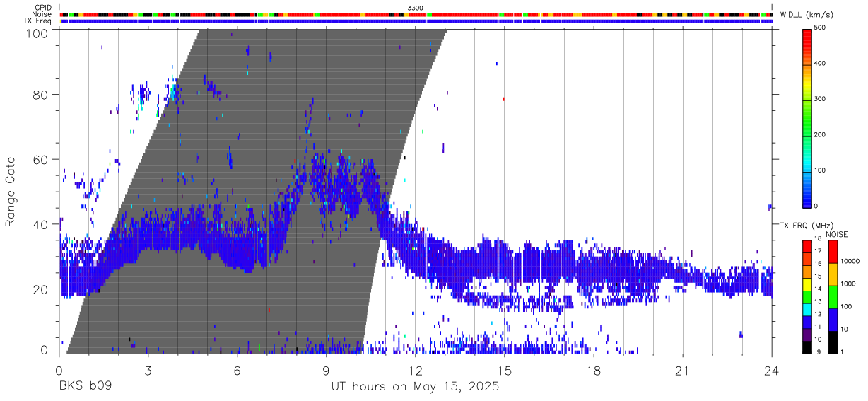Click the TX FRQ frequency color bar
The height and width of the screenshot is (401, 868).
[807, 296]
